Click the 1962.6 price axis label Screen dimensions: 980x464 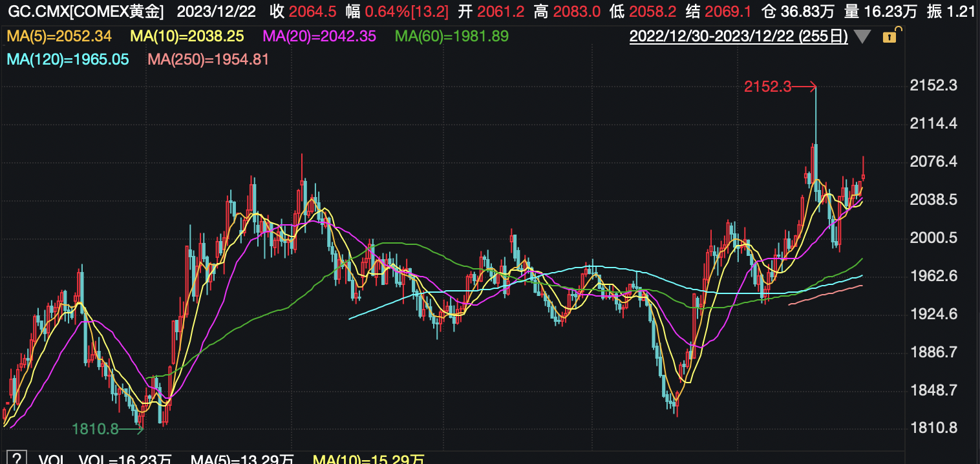[933, 276]
